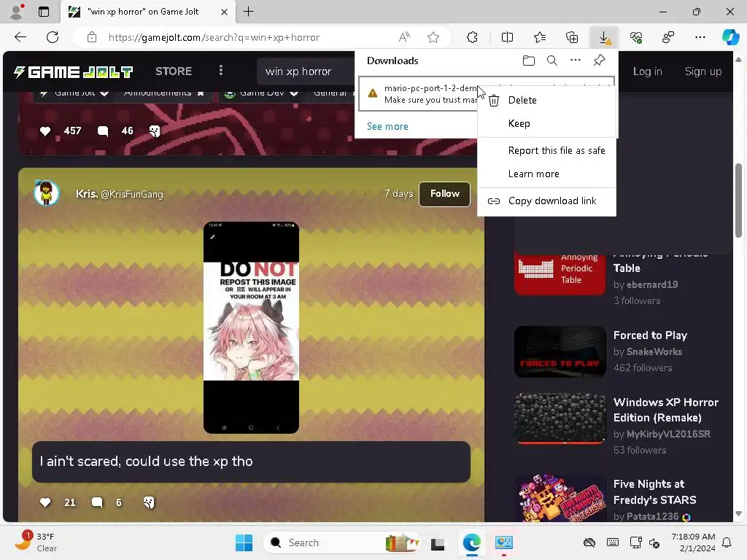747x560 pixels.
Task: Open Forced to Play thumbnail
Action: (560, 352)
